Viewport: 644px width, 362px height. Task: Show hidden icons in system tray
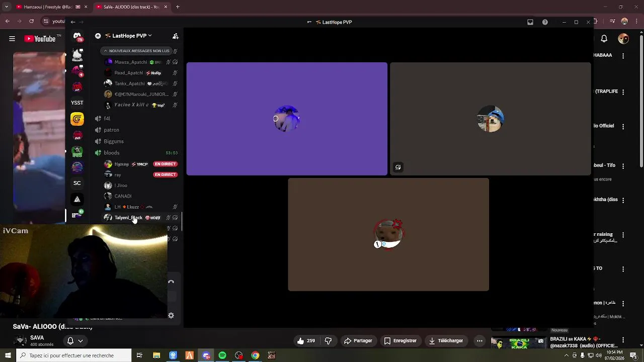[567, 355]
